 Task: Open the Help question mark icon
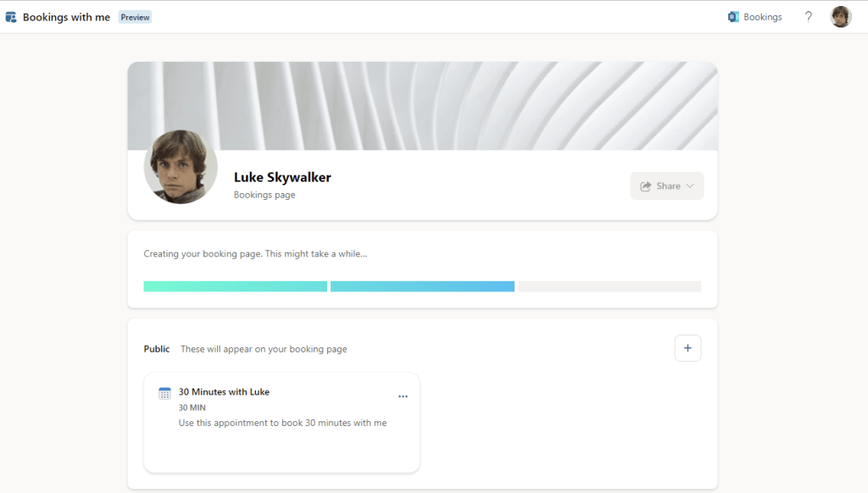[x=808, y=17]
